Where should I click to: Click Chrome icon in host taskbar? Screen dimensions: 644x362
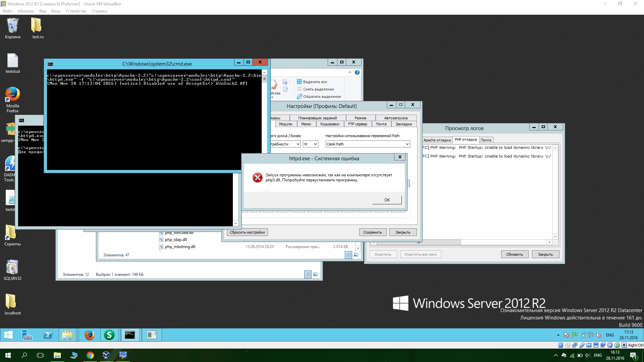90,355
